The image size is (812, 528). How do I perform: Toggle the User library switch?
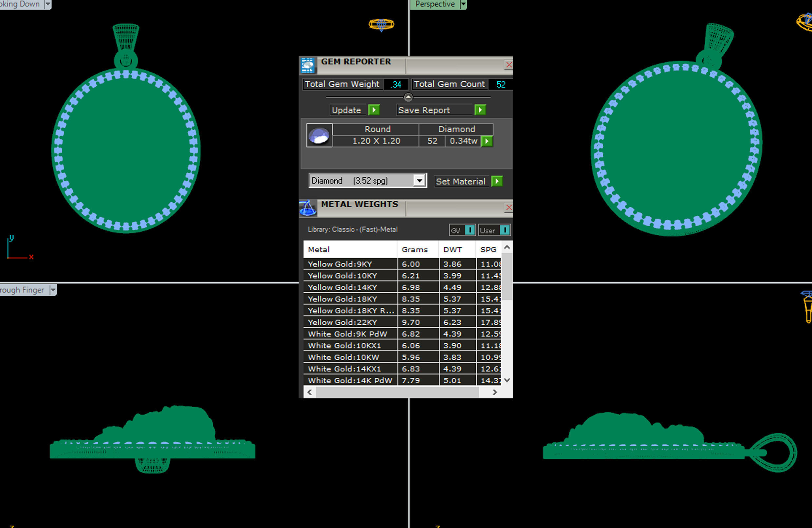click(505, 230)
